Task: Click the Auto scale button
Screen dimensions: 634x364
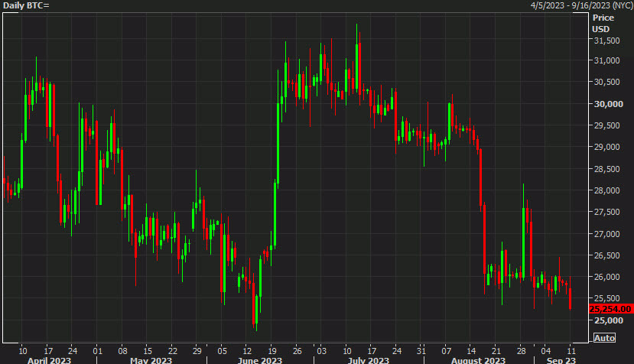Action: coord(604,338)
